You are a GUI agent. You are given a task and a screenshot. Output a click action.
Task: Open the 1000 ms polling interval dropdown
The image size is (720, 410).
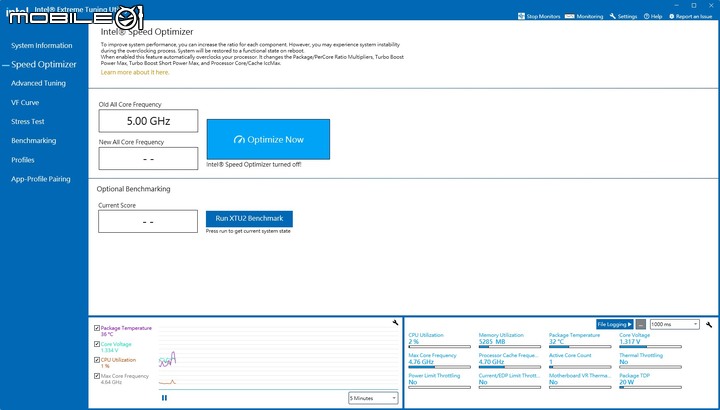[x=675, y=324]
